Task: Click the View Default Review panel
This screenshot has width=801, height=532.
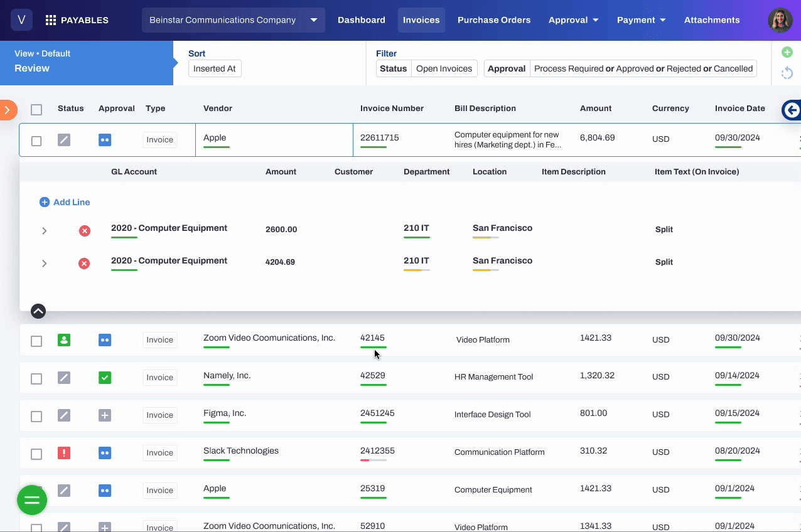Action: [87, 63]
